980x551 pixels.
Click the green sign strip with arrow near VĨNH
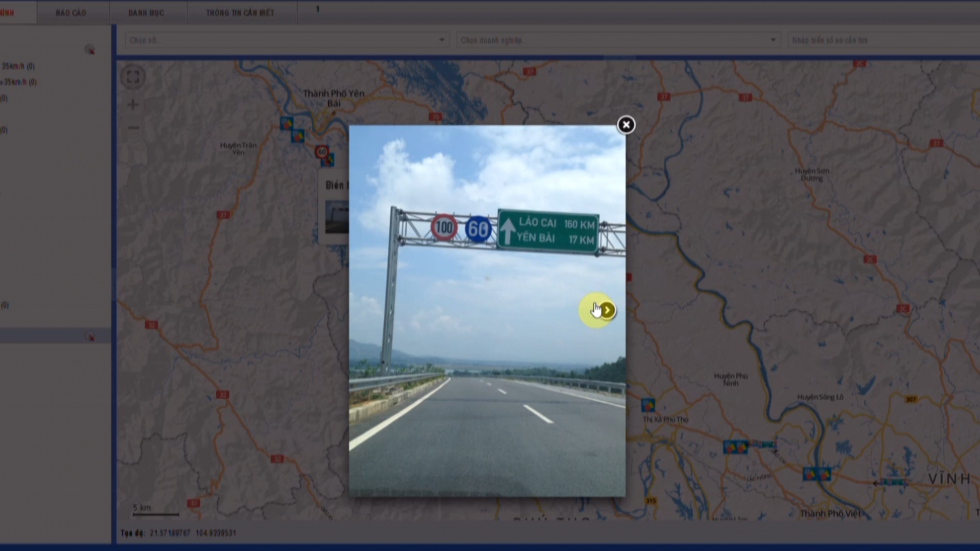(891, 482)
